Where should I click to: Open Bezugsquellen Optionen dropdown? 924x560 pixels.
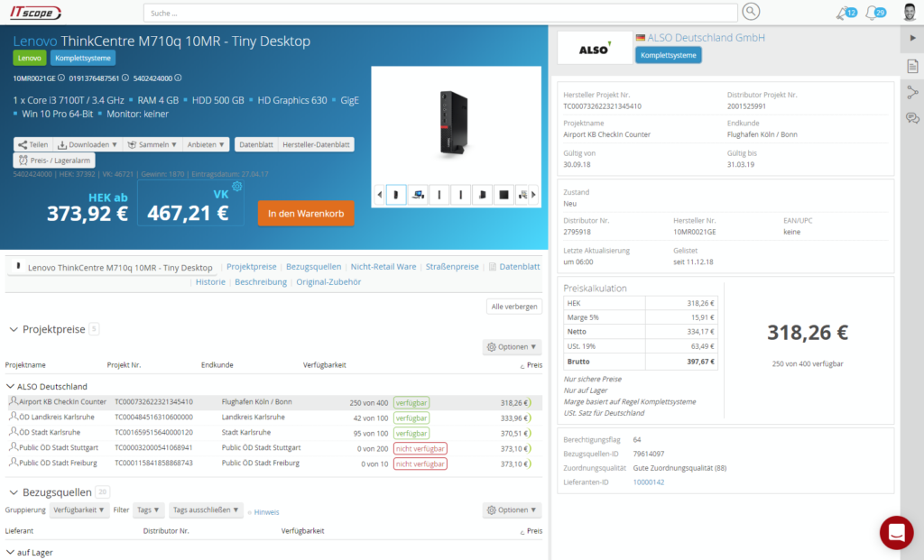[512, 510]
